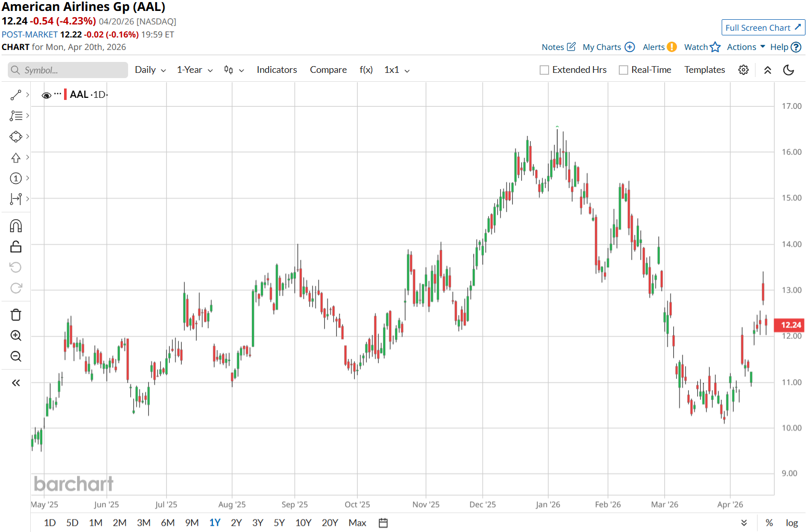Screen dimensions: 806x532
Task: Open the Compare symbols tool
Action: (329, 70)
